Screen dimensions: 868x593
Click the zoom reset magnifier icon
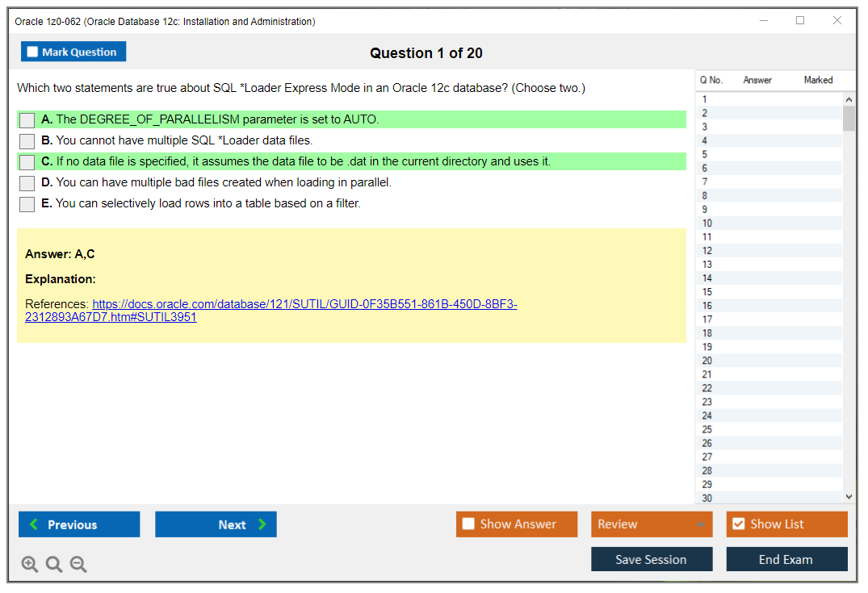coord(54,565)
